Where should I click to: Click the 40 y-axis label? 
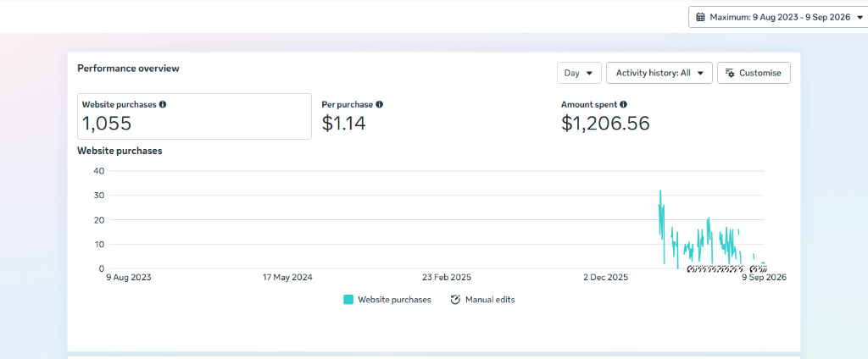(99, 171)
